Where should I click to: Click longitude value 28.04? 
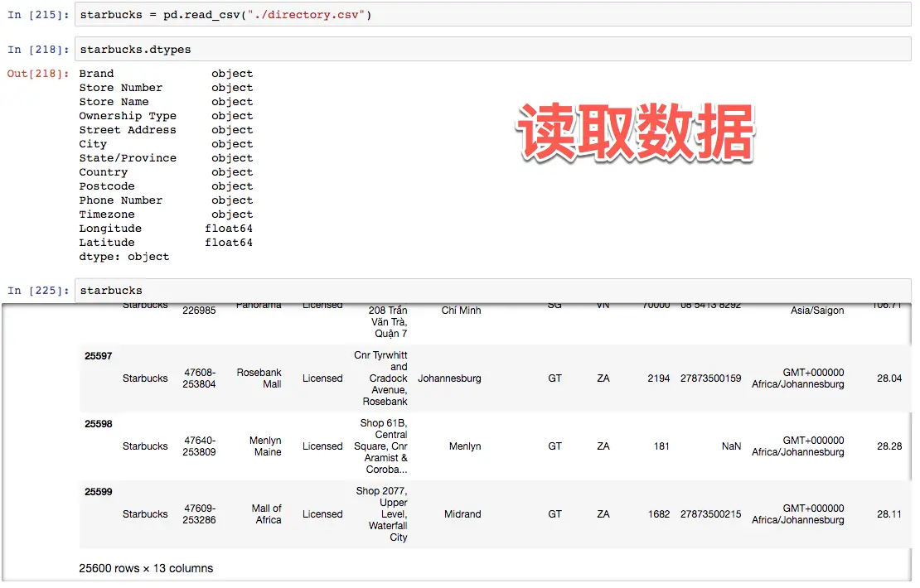click(x=889, y=378)
